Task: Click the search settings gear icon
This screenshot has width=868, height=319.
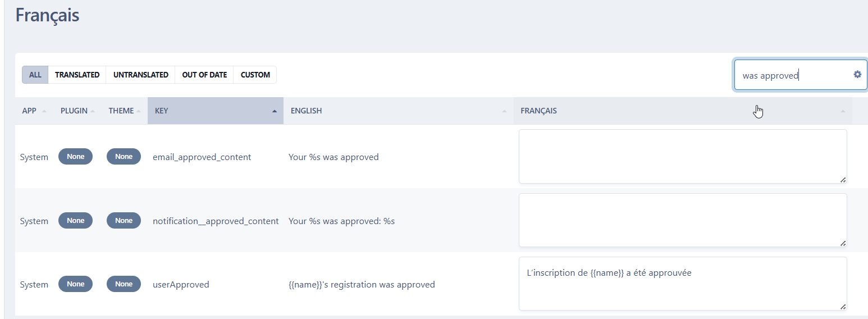Action: (x=857, y=74)
